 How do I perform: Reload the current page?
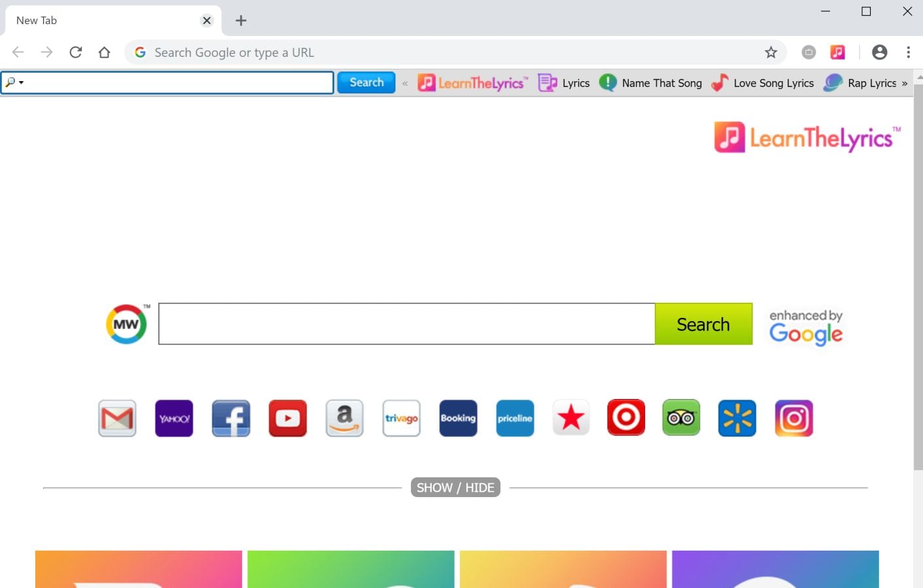(x=75, y=52)
